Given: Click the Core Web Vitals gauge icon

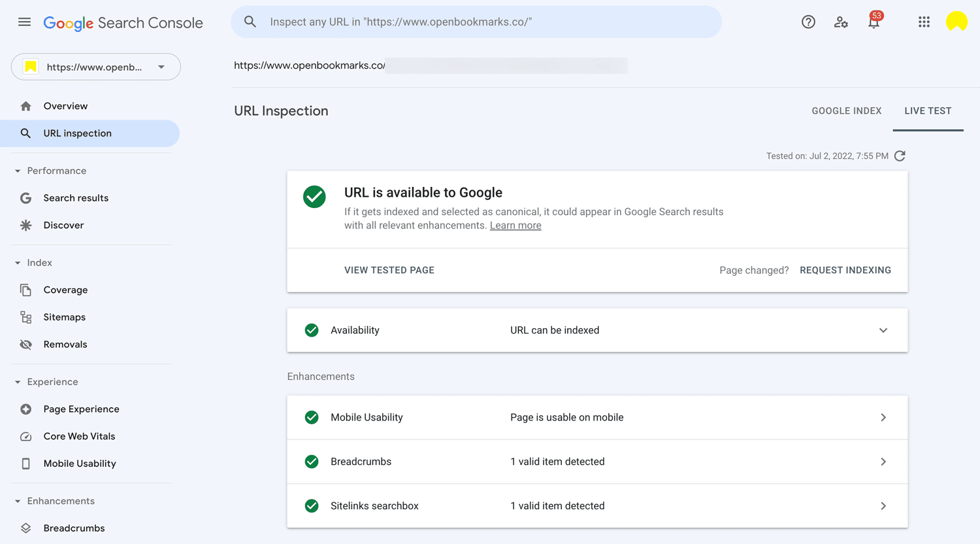Looking at the screenshot, I should [25, 436].
